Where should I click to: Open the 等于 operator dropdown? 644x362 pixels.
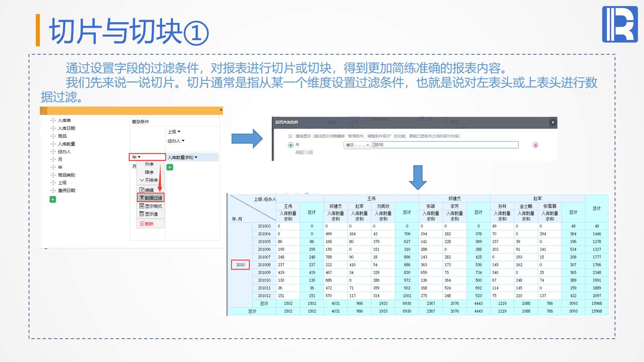click(x=357, y=145)
